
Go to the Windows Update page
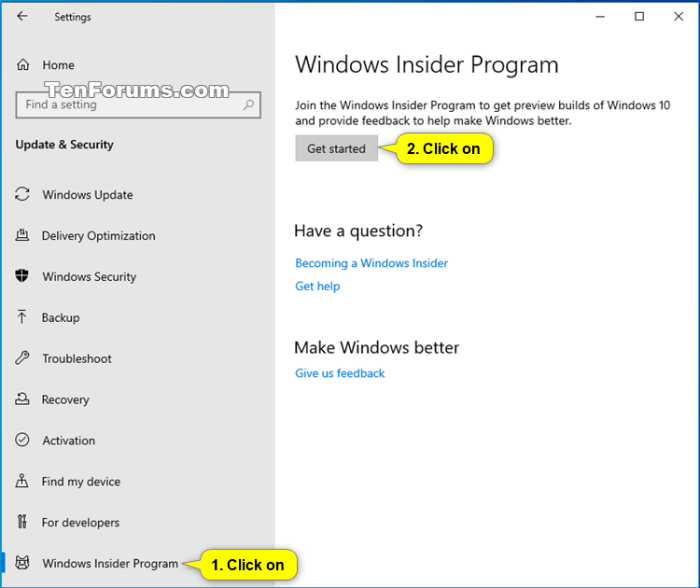coord(88,195)
